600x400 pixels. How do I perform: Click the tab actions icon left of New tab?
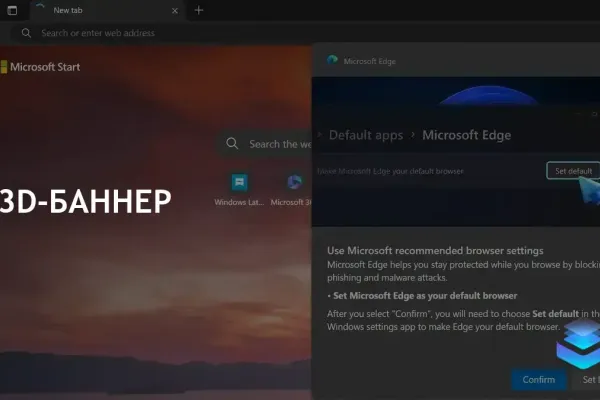tap(12, 10)
